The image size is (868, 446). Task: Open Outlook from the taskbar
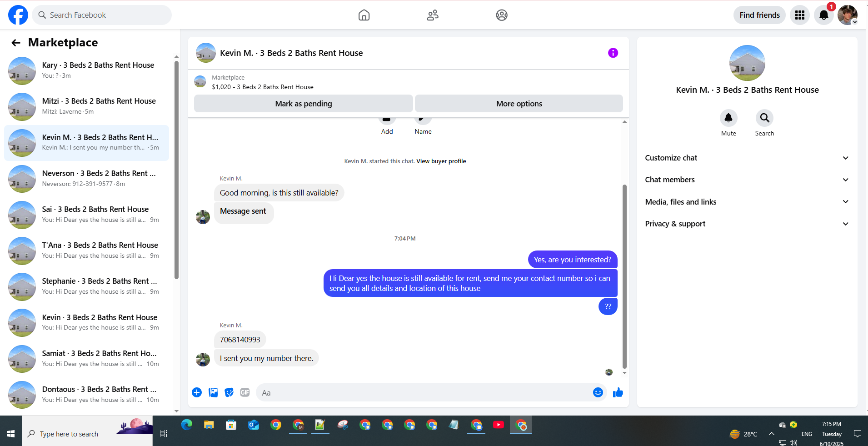click(x=254, y=425)
